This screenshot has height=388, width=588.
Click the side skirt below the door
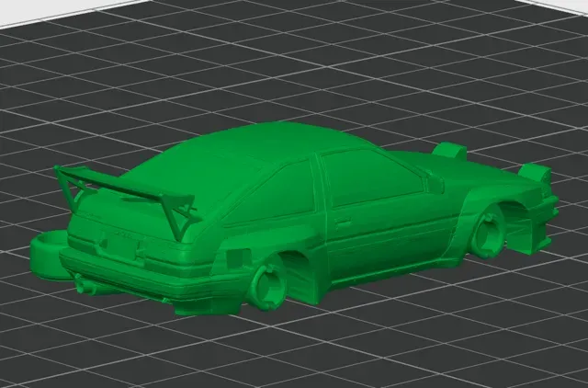pyautogui.click(x=394, y=272)
